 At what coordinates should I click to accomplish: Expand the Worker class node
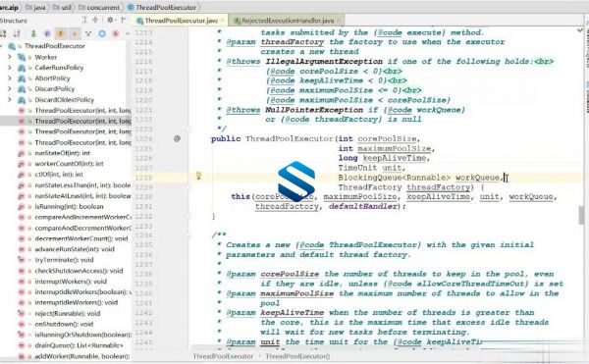10,57
